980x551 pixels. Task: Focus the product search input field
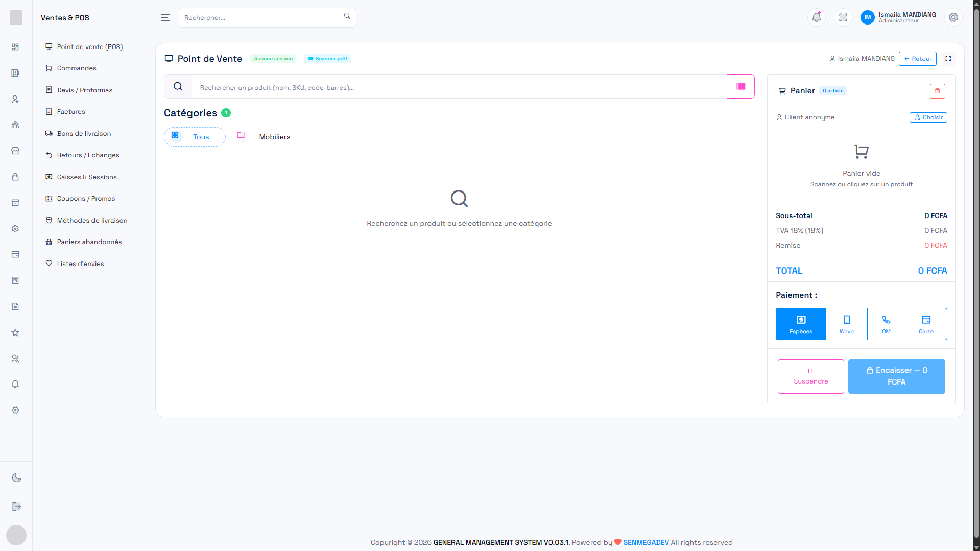pos(459,87)
